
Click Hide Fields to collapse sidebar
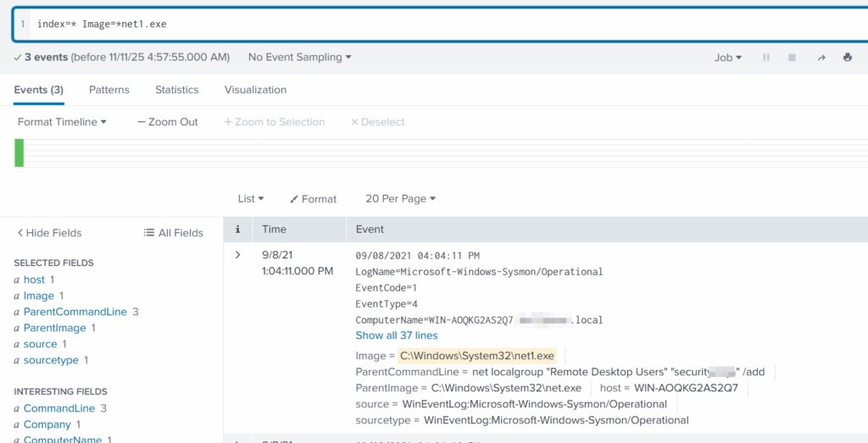point(49,233)
